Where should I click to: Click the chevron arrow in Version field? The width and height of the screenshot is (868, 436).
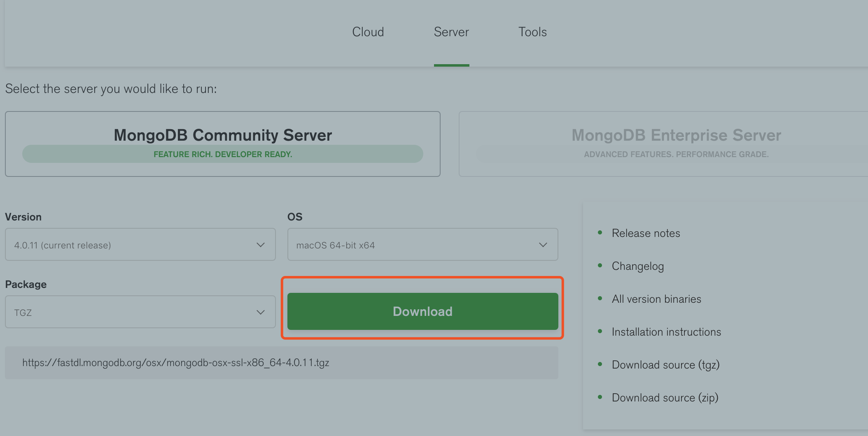[260, 245]
